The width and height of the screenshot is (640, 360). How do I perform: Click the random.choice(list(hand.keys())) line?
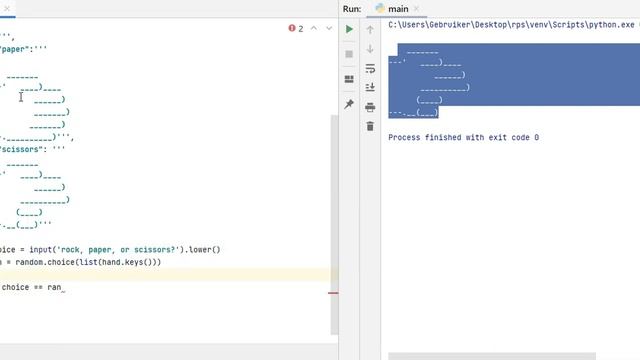coord(81,262)
